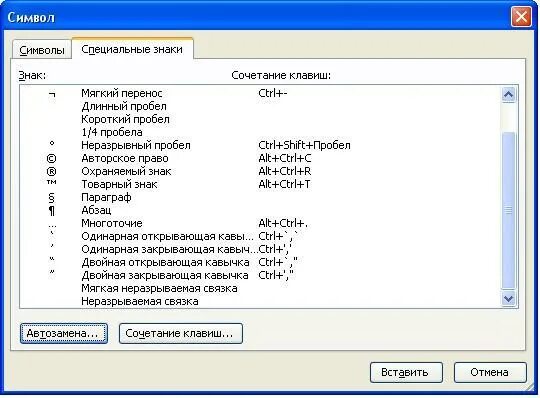
Task: Cancel with the Отмена button
Action: tap(490, 372)
